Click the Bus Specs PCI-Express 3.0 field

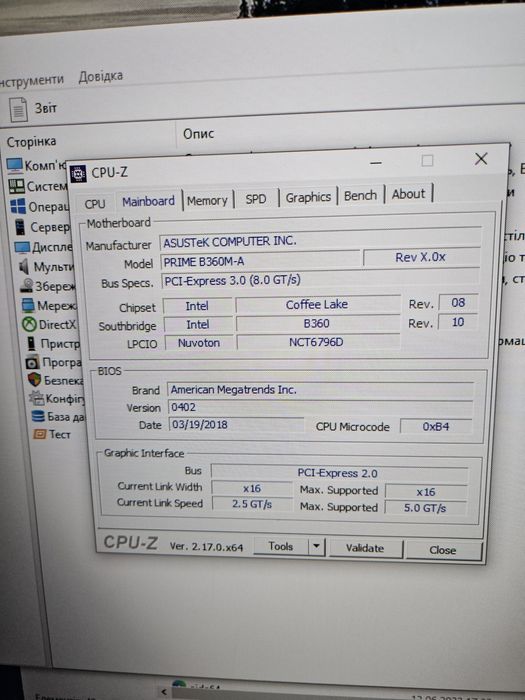(320, 280)
